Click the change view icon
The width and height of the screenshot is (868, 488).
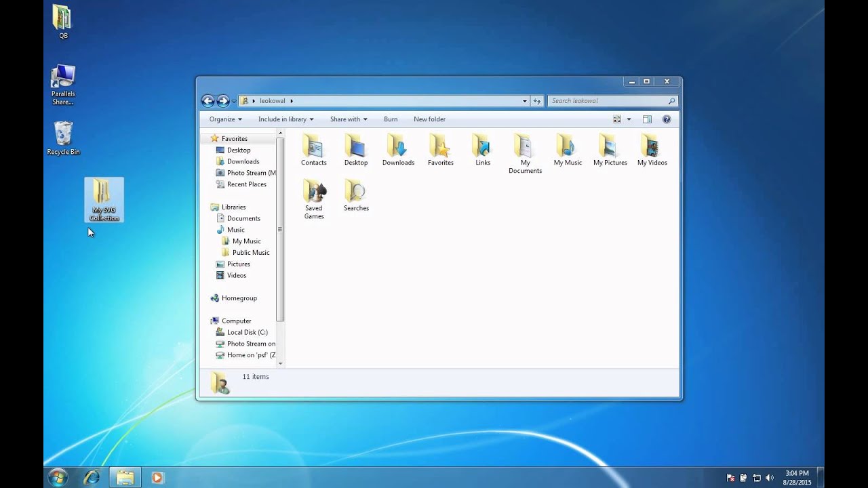[x=617, y=119]
